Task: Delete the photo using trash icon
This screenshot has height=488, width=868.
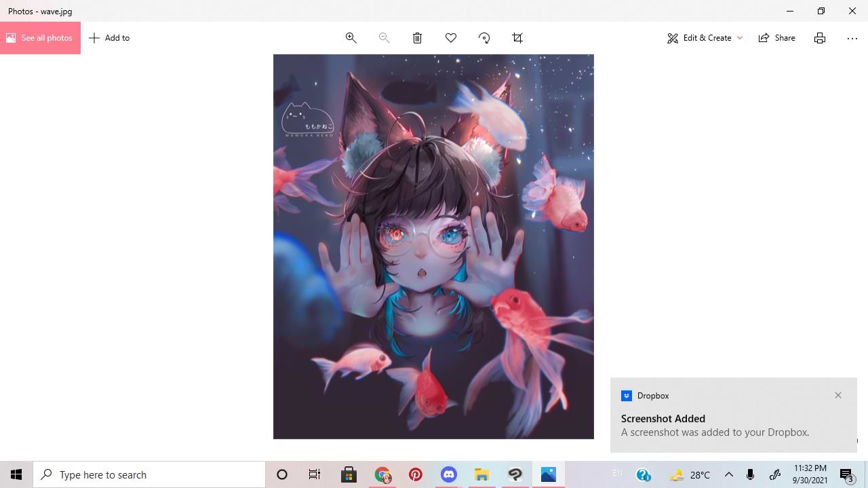Action: (x=417, y=38)
